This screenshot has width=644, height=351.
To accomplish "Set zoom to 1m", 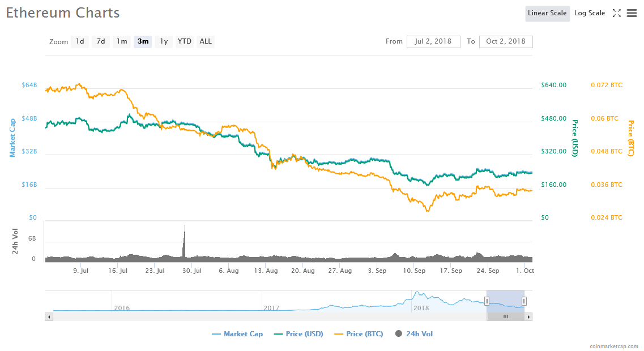I will [x=122, y=41].
